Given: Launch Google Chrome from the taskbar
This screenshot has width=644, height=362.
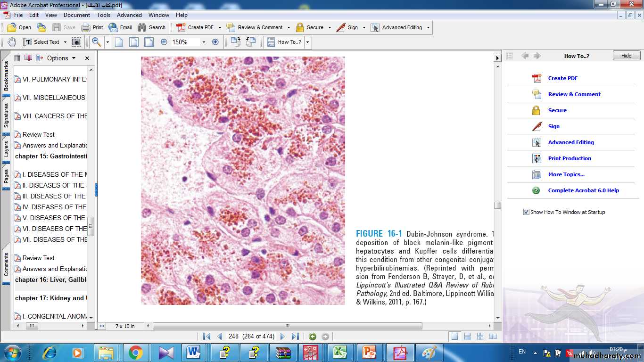Looking at the screenshot, I should point(136,352).
